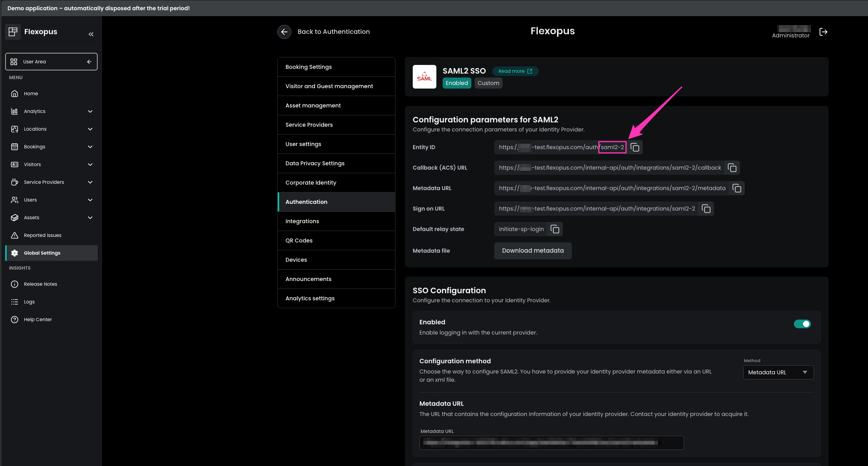
Task: Click the Home house icon
Action: pyautogui.click(x=15, y=94)
